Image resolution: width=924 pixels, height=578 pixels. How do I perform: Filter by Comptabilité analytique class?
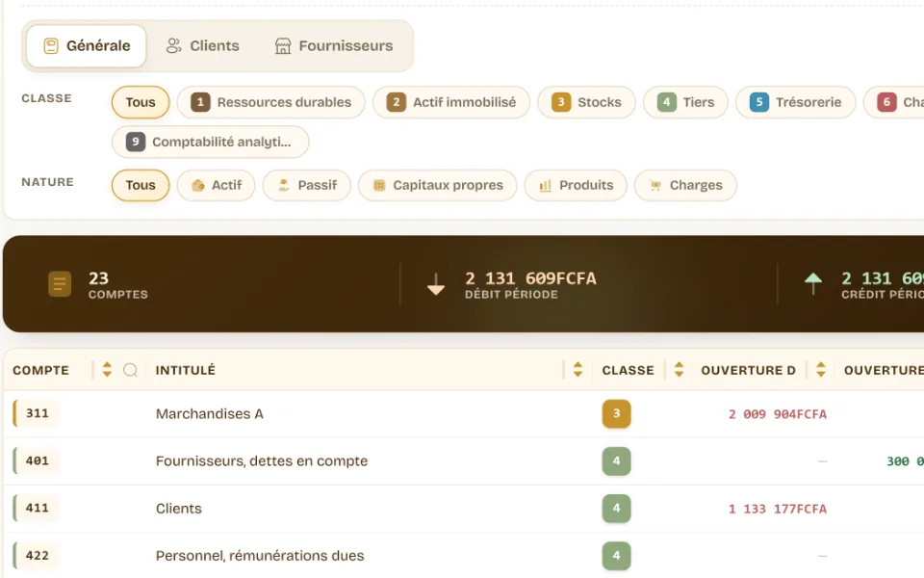coord(211,142)
